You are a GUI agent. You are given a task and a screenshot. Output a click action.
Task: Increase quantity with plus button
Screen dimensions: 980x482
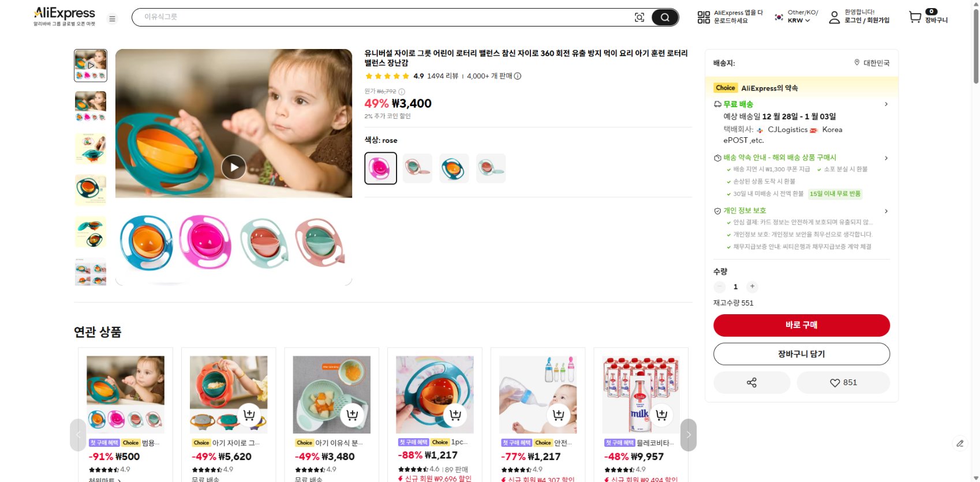[752, 287]
